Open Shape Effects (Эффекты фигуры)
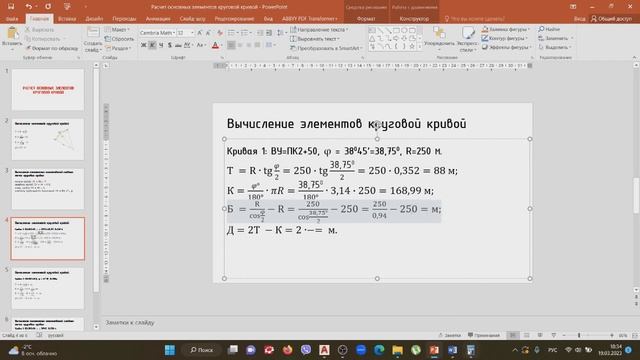This screenshot has height=360, width=640. (x=506, y=47)
